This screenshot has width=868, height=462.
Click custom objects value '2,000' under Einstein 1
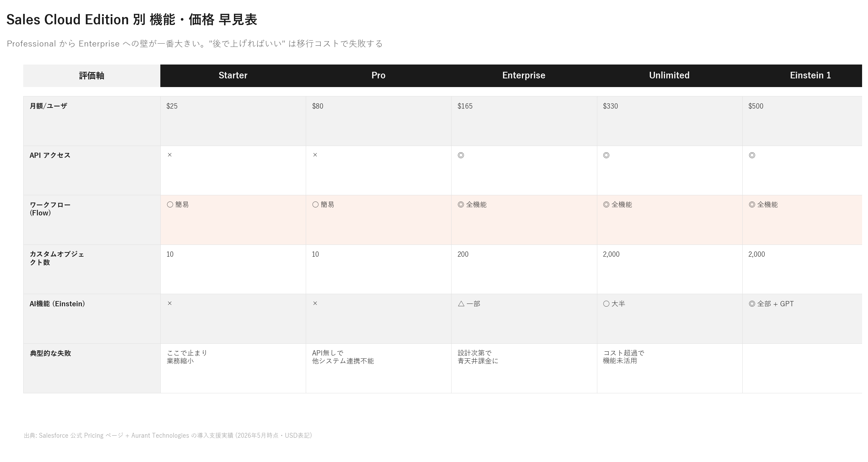(x=757, y=254)
